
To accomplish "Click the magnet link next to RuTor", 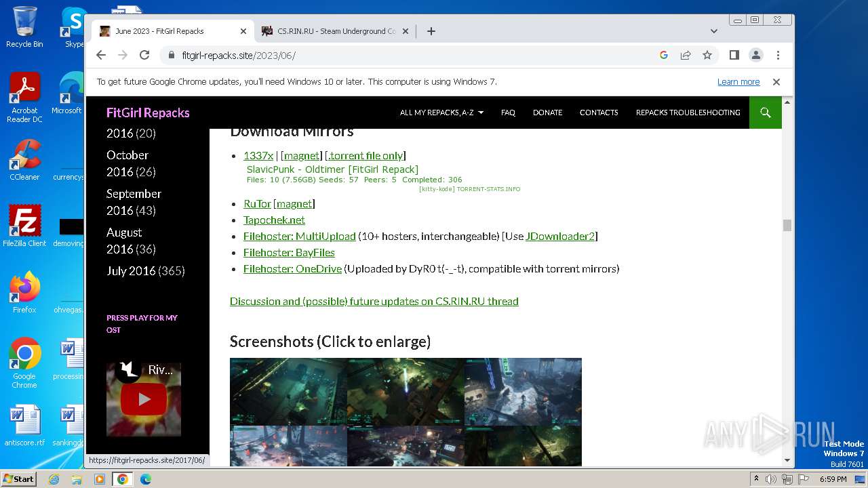I will pos(294,203).
